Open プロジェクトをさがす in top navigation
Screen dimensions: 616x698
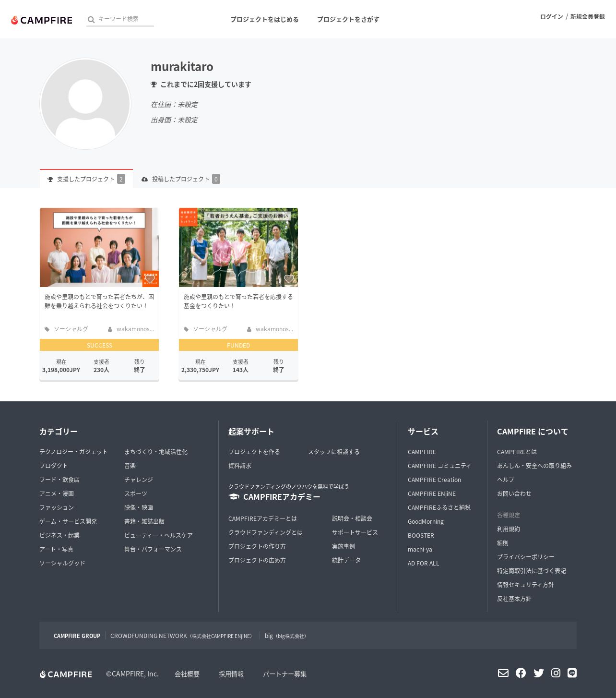348,20
